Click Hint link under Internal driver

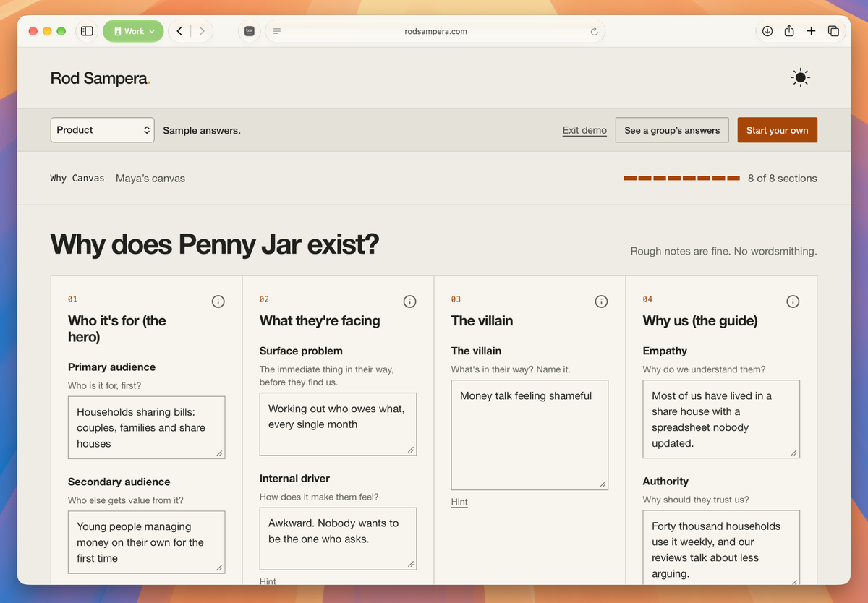coord(268,581)
